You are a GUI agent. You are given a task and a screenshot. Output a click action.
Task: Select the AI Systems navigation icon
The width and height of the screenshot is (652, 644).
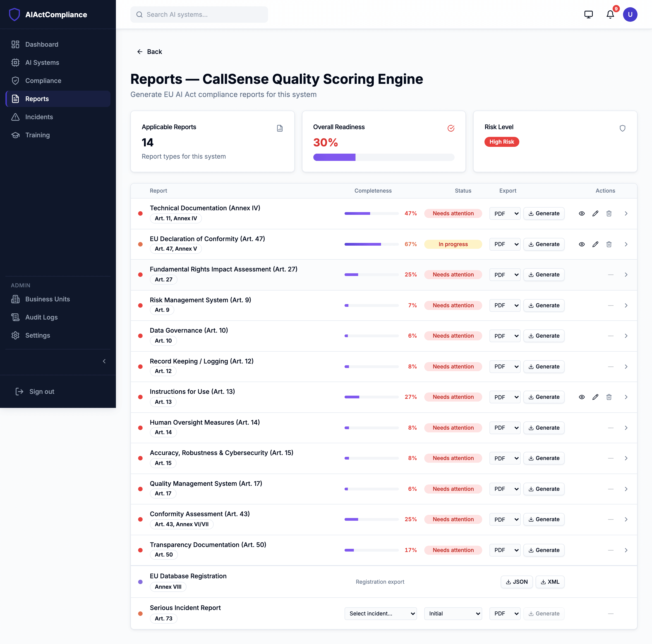pos(16,63)
